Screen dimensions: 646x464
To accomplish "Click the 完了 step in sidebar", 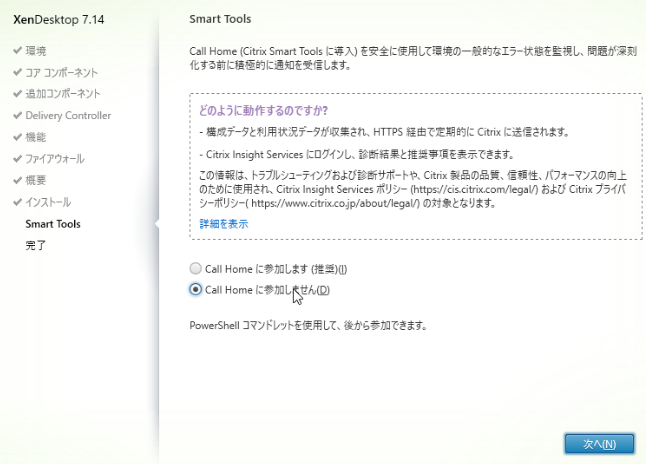I will 36,245.
